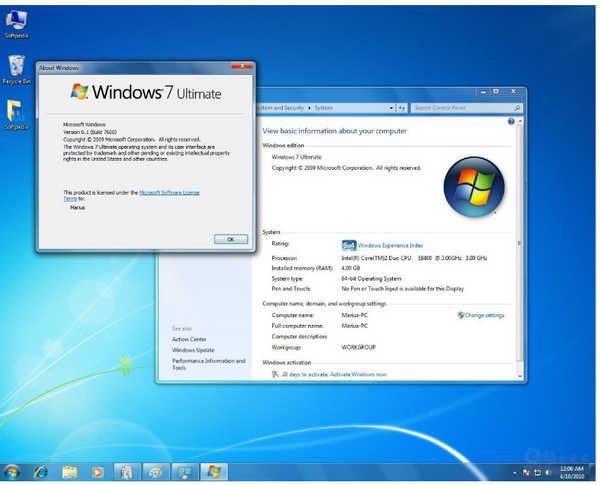Screen dimensions: 600x485
Task: Click the address bar refresh button
Action: (x=401, y=108)
